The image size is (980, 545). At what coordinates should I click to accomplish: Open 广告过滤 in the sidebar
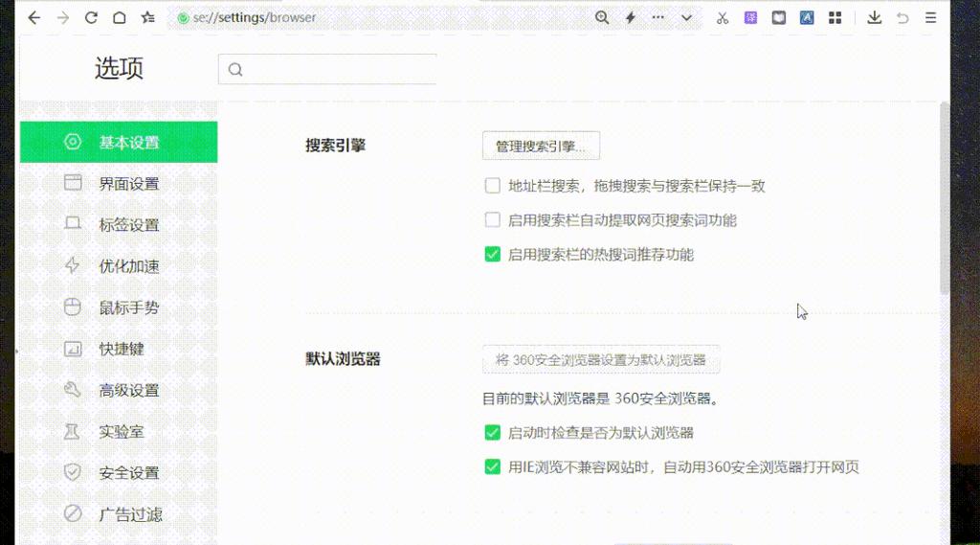tap(119, 513)
